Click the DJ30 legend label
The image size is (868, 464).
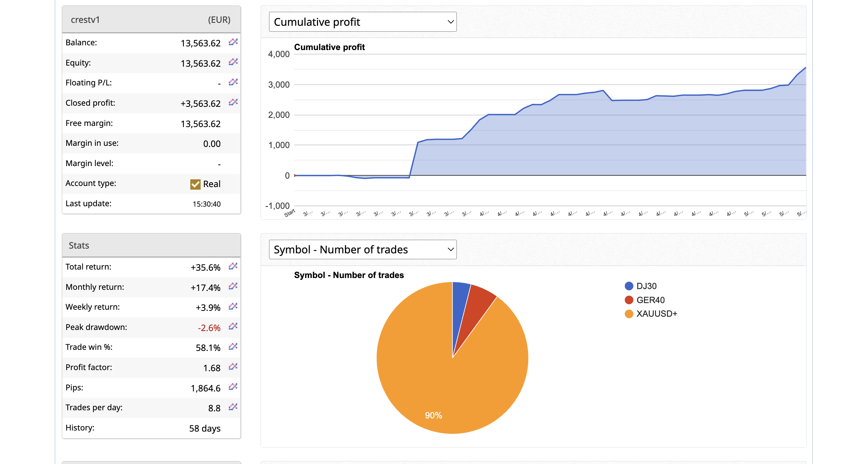pos(646,286)
